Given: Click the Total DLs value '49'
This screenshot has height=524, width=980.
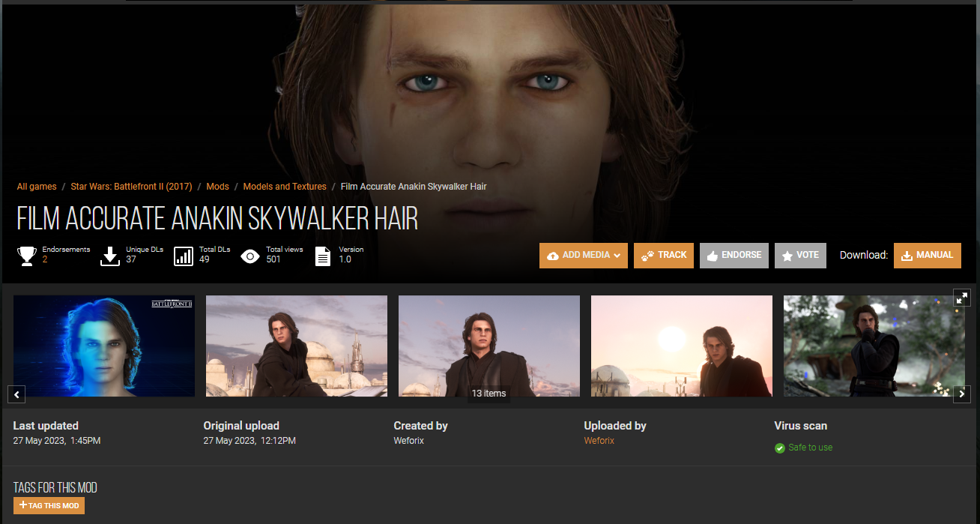Looking at the screenshot, I should coord(205,259).
